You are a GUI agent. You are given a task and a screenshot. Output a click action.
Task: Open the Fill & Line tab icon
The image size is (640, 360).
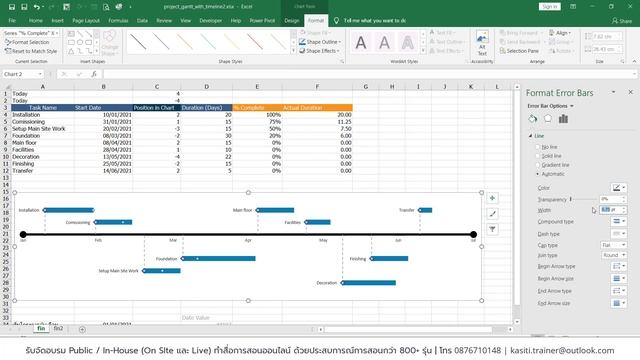point(533,119)
